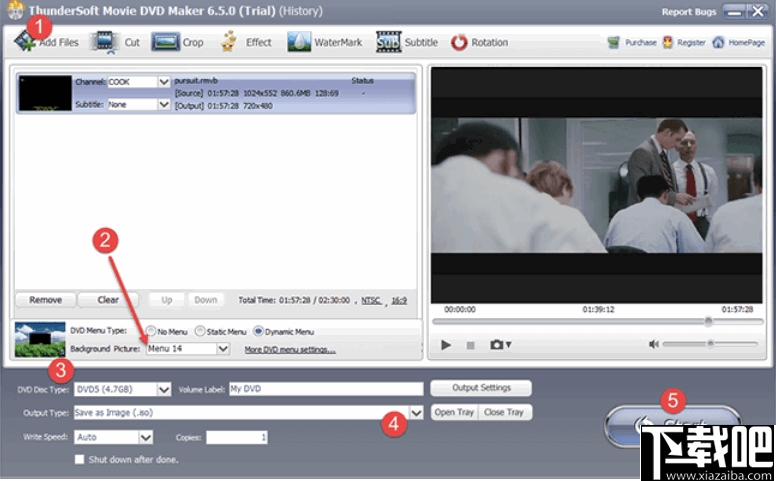Expand the Subtitle None dropdown
The image size is (776, 481).
tap(164, 104)
